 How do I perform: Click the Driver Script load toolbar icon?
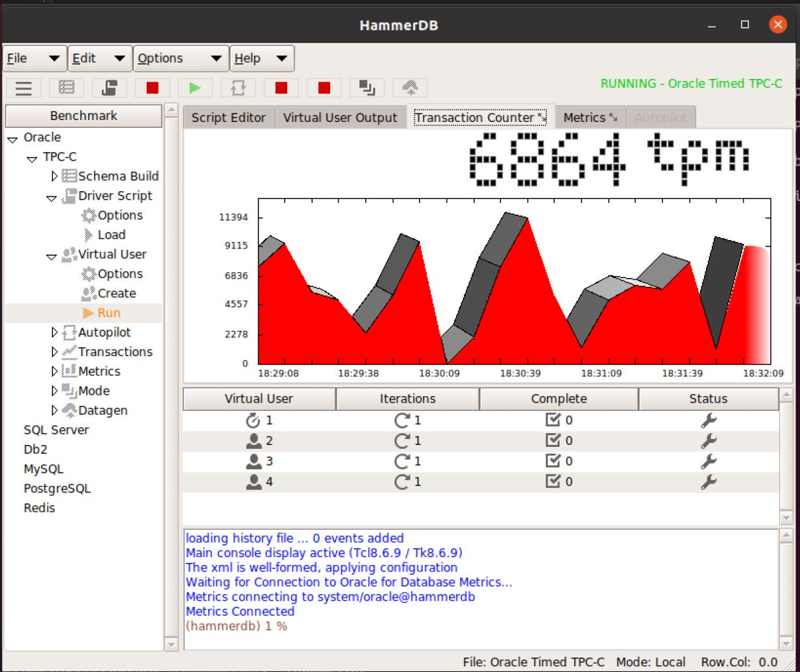(x=110, y=88)
